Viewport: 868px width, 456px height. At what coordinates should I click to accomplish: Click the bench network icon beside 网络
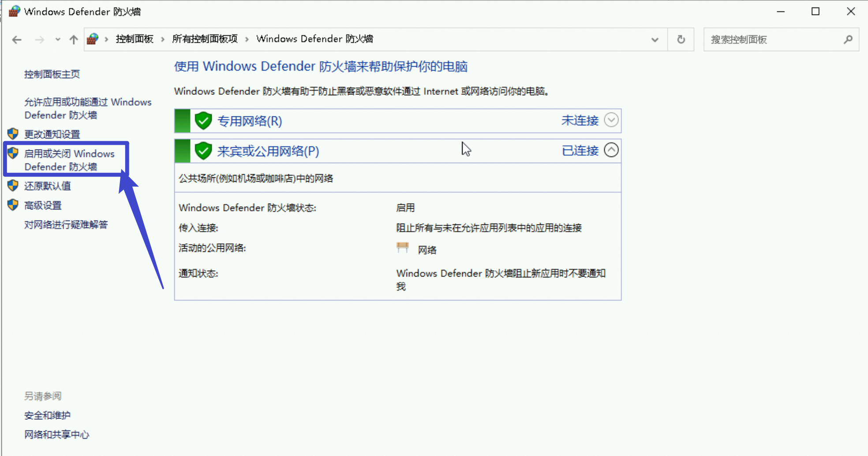point(402,247)
